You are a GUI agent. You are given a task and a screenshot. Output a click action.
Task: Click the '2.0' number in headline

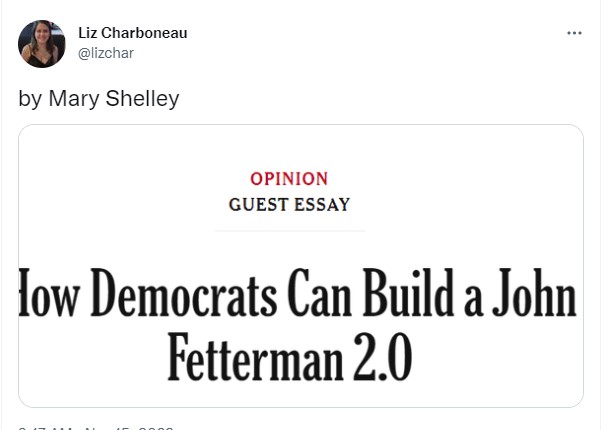[383, 357]
